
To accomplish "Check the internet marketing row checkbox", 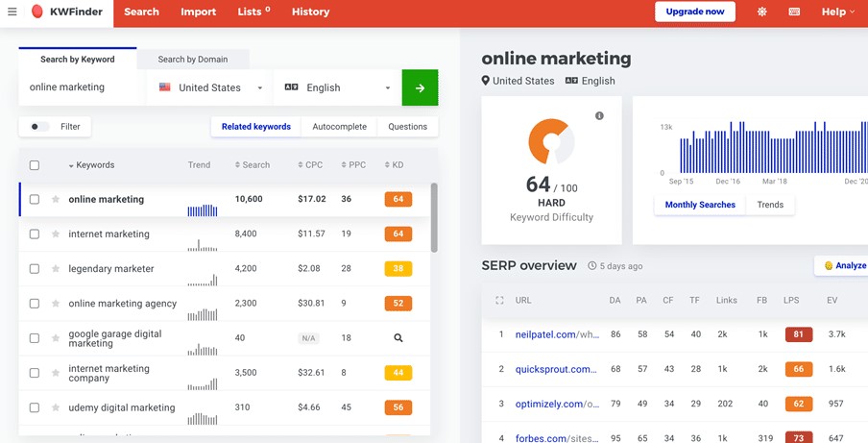I will 35,234.
